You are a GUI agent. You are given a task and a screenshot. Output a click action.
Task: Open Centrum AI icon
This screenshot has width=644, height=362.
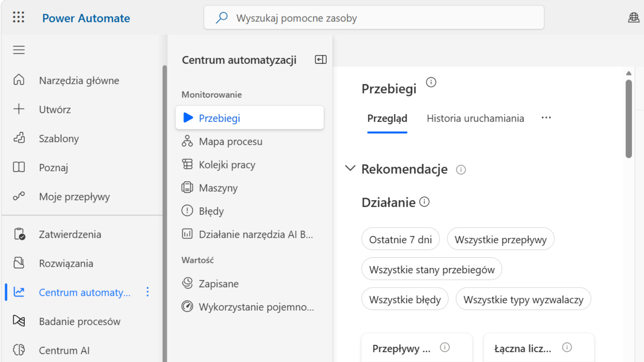point(19,350)
